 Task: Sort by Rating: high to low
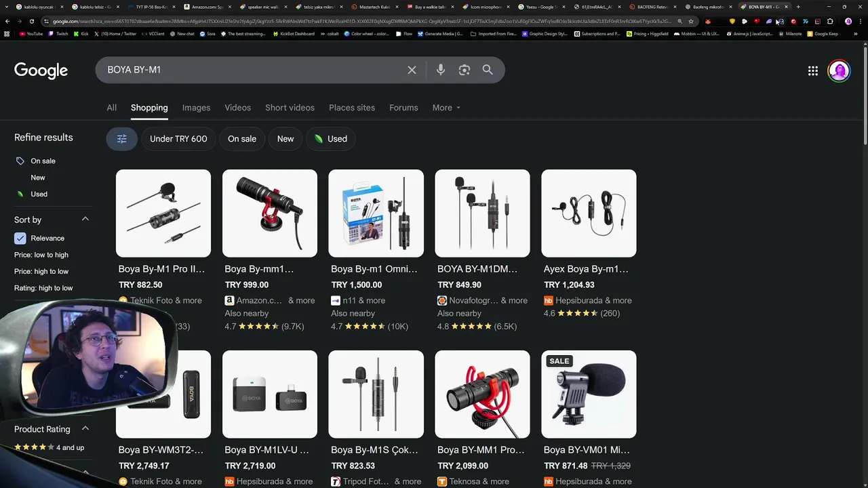click(43, 288)
